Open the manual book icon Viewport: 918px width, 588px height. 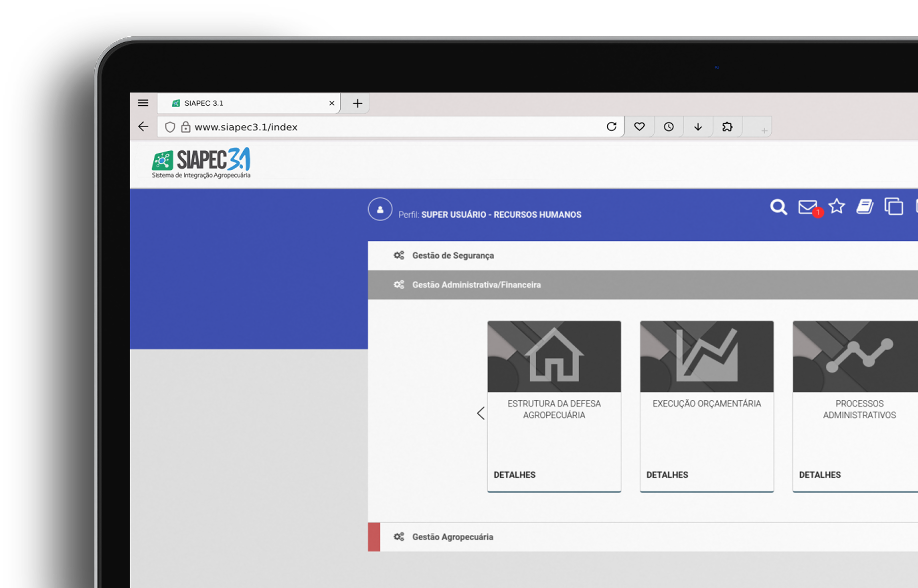(865, 207)
